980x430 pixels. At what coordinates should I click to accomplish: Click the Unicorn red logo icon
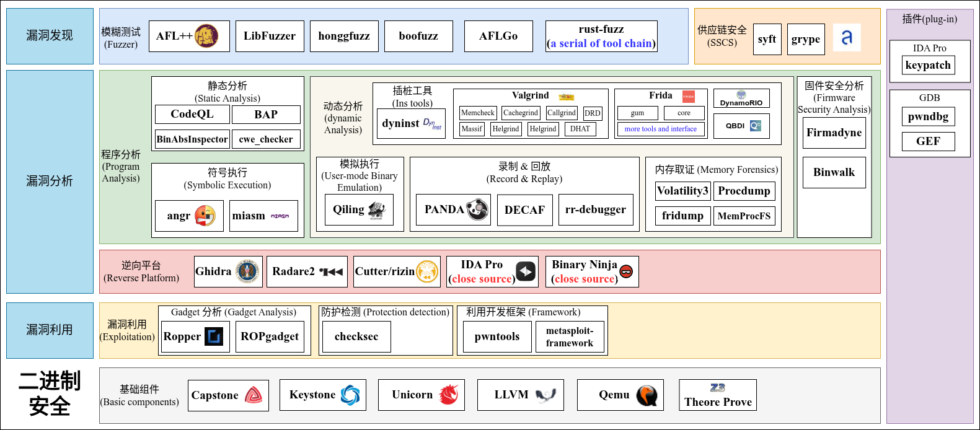click(449, 395)
